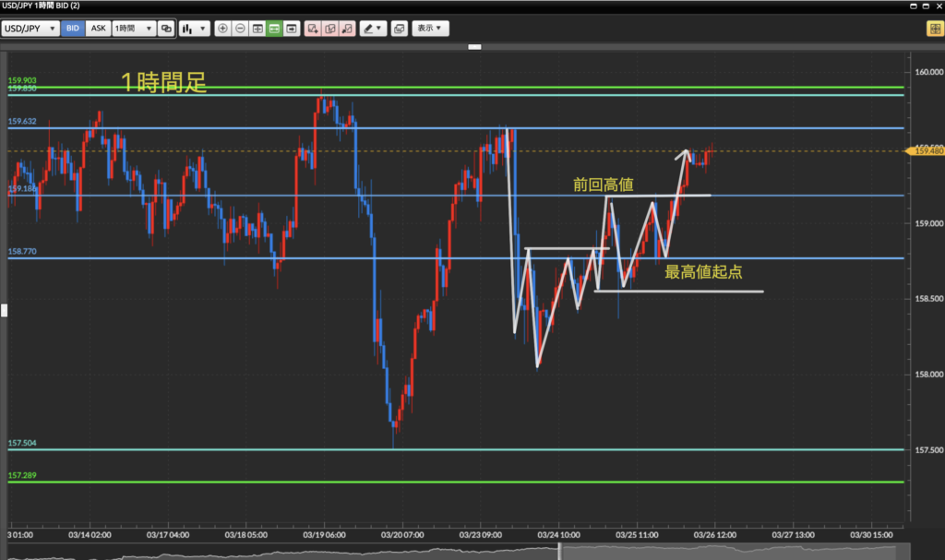Click the split chart layout icon

pyautogui.click(x=257, y=29)
